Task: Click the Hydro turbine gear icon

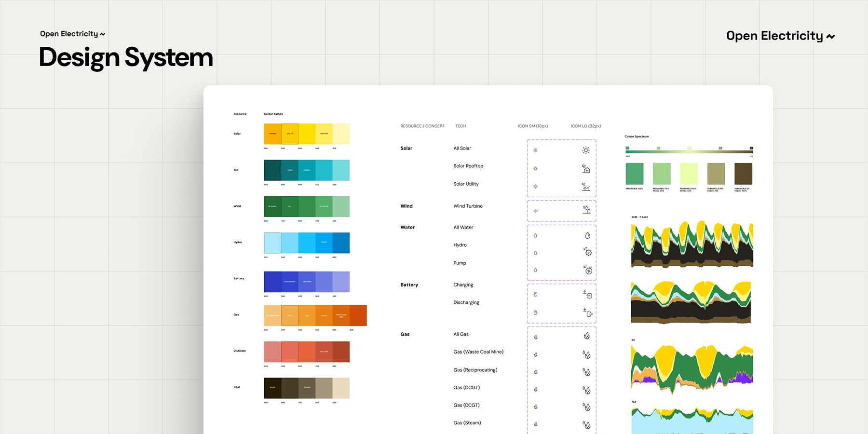Action: [588, 252]
